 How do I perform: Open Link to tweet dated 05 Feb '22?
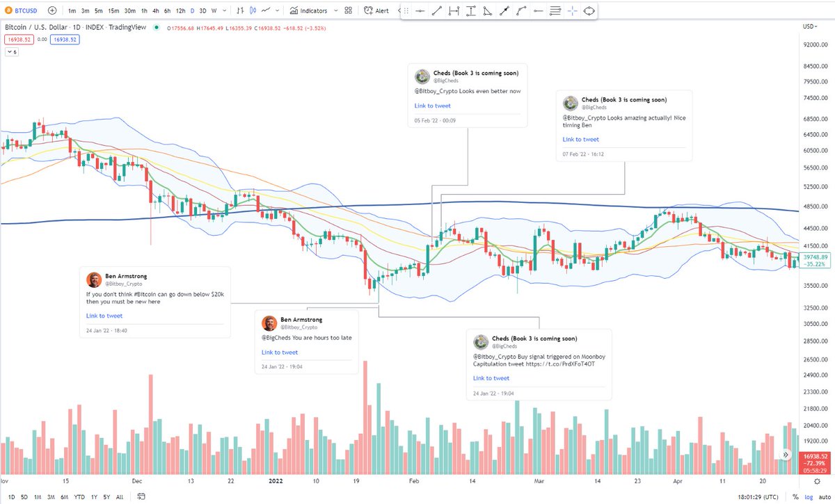[432, 106]
